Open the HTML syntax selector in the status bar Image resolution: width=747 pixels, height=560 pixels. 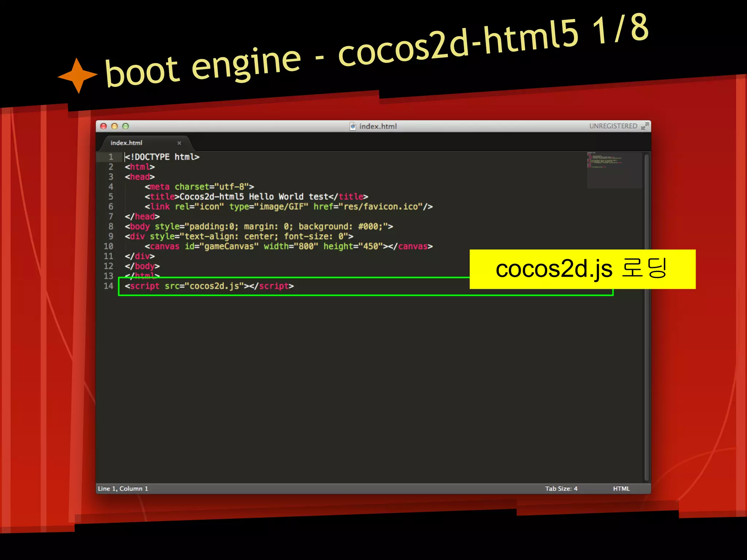(x=621, y=489)
